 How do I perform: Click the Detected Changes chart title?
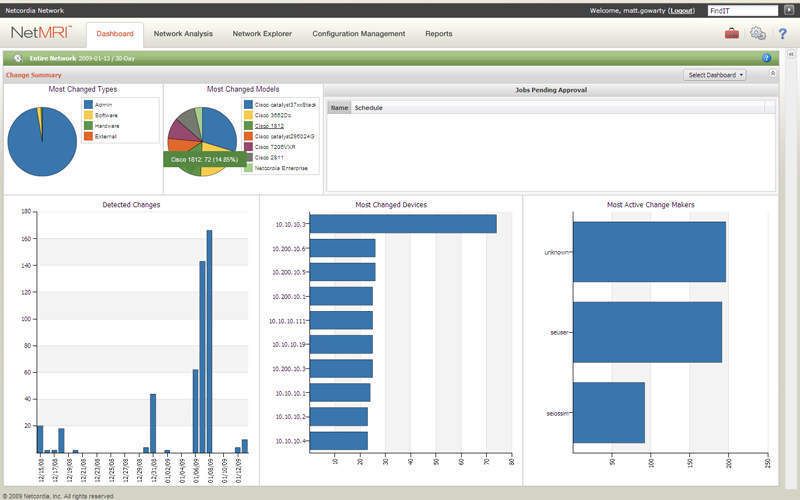point(131,205)
